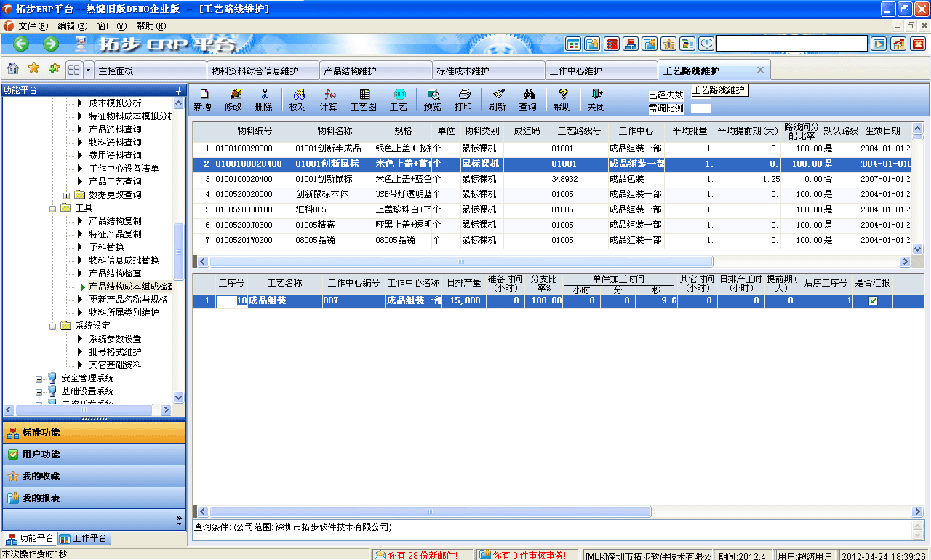This screenshot has width=931, height=560.
Task: Toggle auto-hide on the navigation pane pin
Action: (177, 90)
